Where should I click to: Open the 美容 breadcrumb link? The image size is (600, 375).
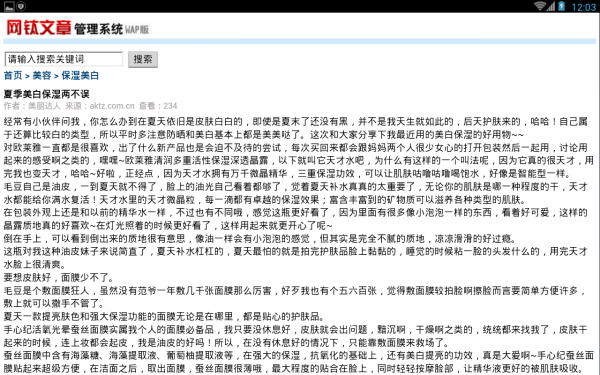point(42,75)
